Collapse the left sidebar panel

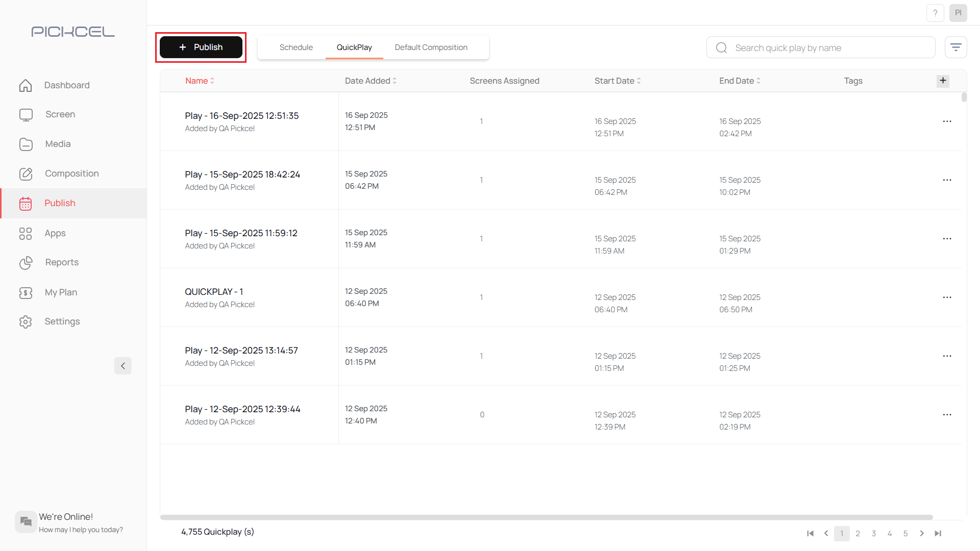click(122, 366)
